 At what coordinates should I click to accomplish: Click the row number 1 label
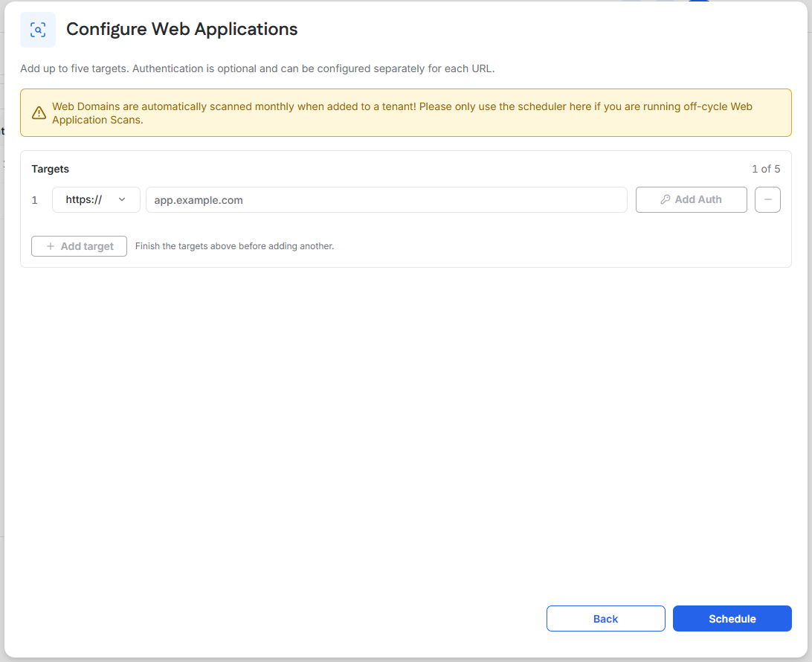35,200
